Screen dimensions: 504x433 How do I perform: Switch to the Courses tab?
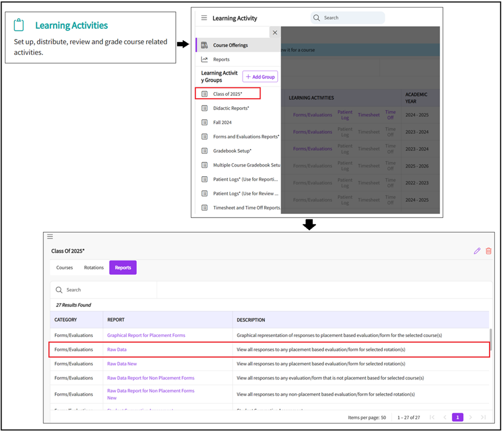point(64,267)
